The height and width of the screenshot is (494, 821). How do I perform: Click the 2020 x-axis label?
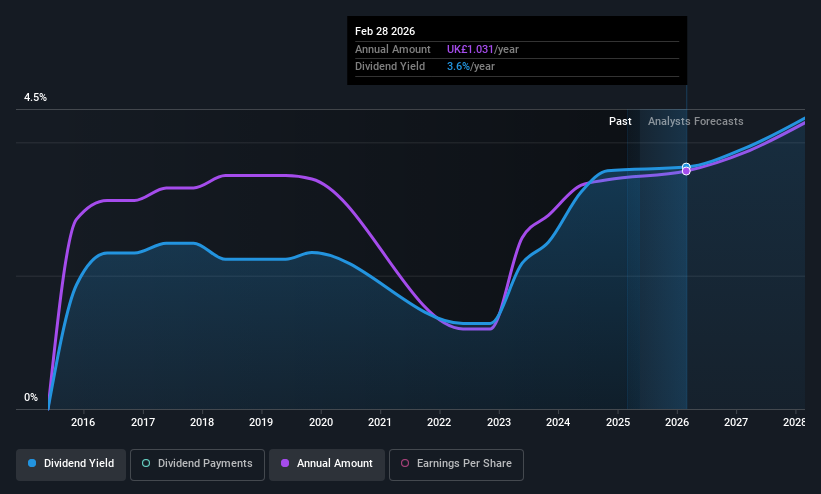pos(321,422)
